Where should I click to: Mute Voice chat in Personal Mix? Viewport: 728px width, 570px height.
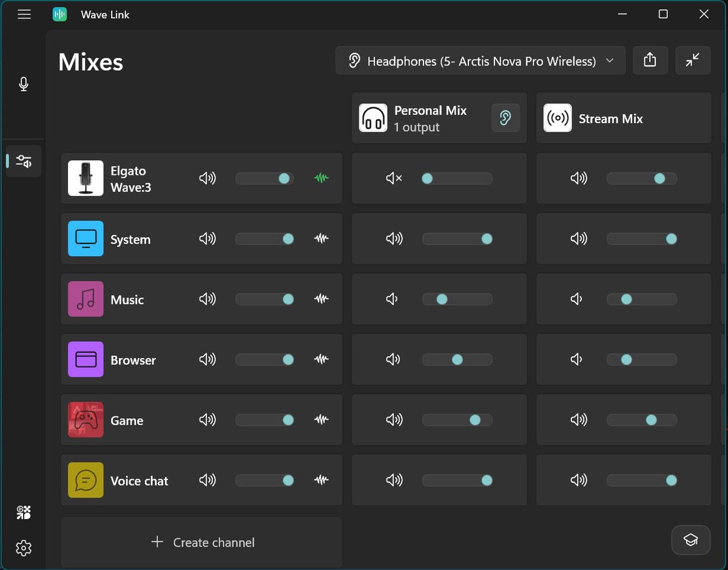tap(394, 480)
